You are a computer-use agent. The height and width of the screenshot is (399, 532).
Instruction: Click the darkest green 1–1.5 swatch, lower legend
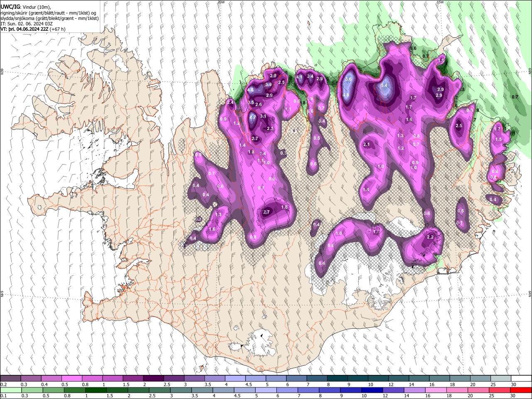click(96, 390)
